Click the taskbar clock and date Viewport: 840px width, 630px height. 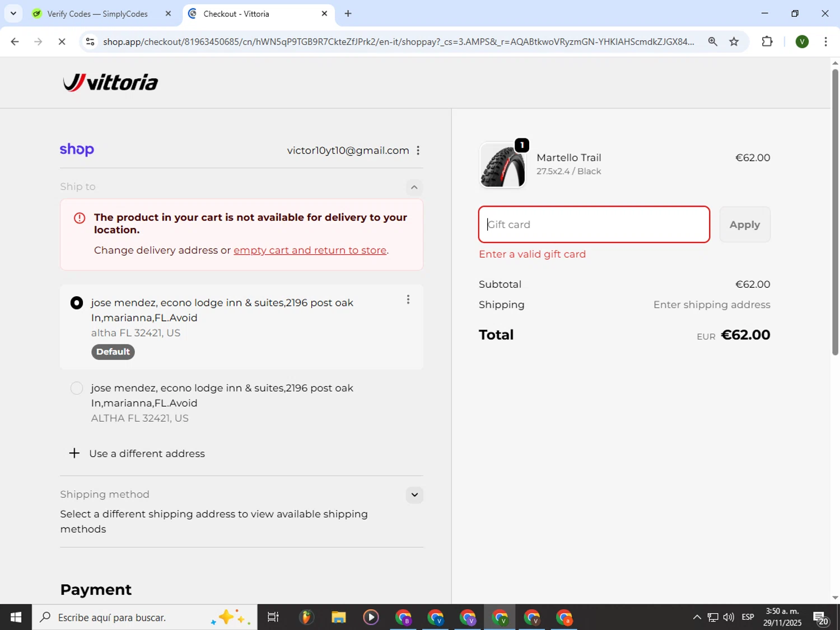point(782,617)
